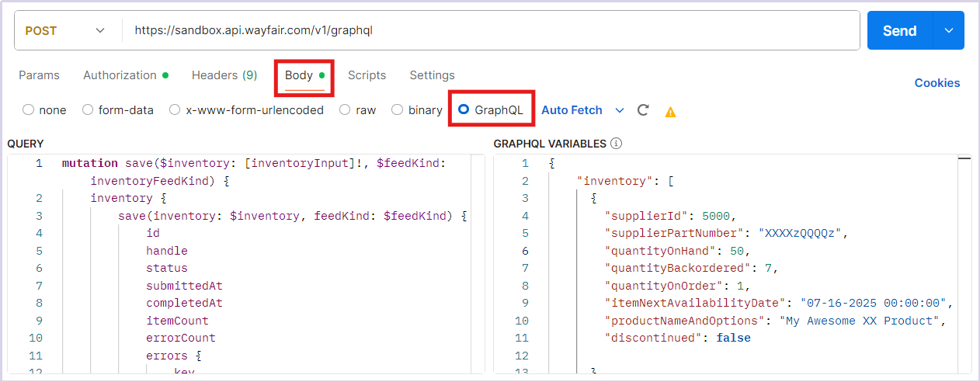Choose the form-data radio button
Screen dimensions: 980x382
click(x=88, y=110)
